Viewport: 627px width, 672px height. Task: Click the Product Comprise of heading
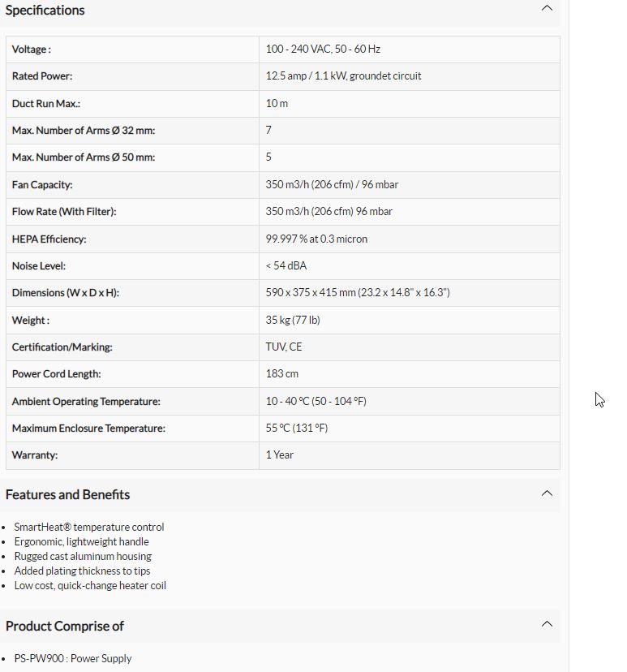pyautogui.click(x=65, y=626)
